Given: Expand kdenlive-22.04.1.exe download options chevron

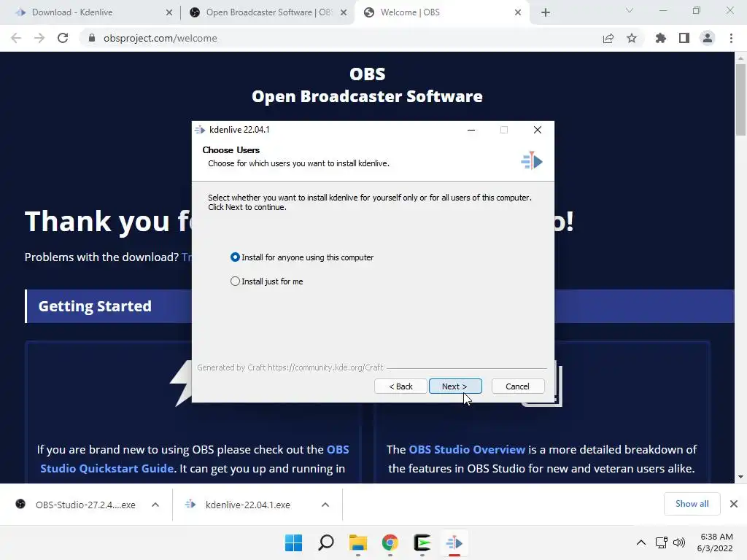Looking at the screenshot, I should coord(325,505).
